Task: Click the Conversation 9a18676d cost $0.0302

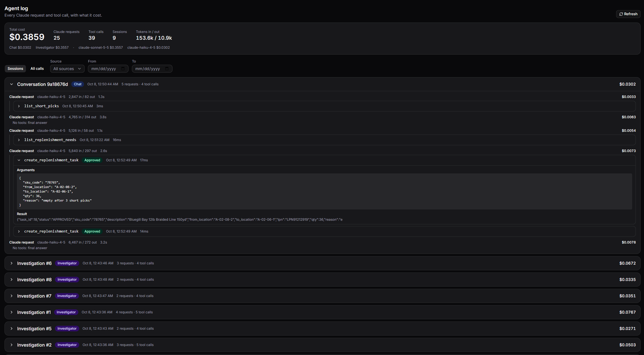Action: pyautogui.click(x=627, y=84)
